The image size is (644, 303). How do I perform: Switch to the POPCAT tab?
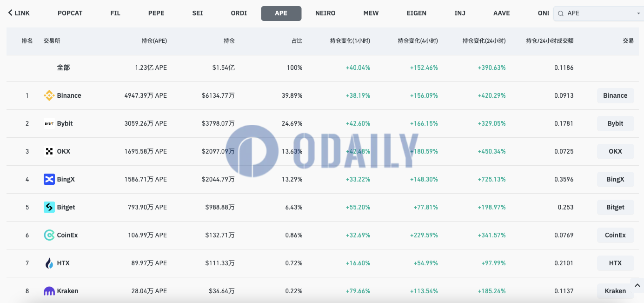(70, 13)
